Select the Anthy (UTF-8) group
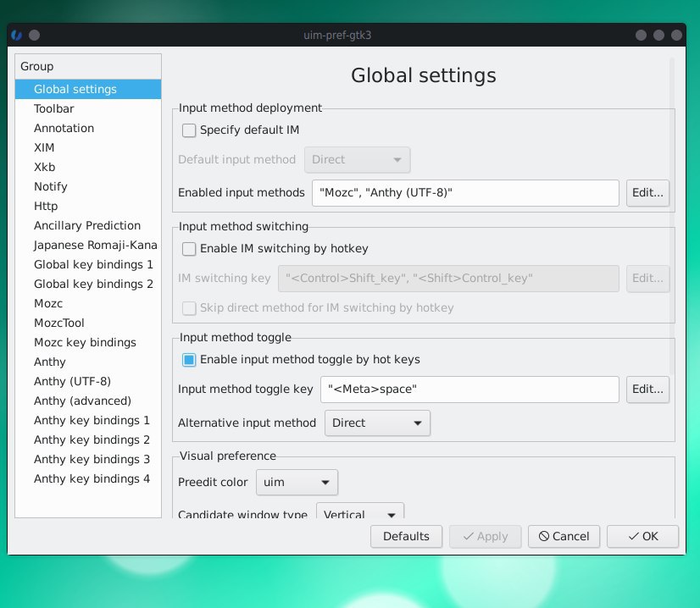Viewport: 700px width, 608px height. 88,381
